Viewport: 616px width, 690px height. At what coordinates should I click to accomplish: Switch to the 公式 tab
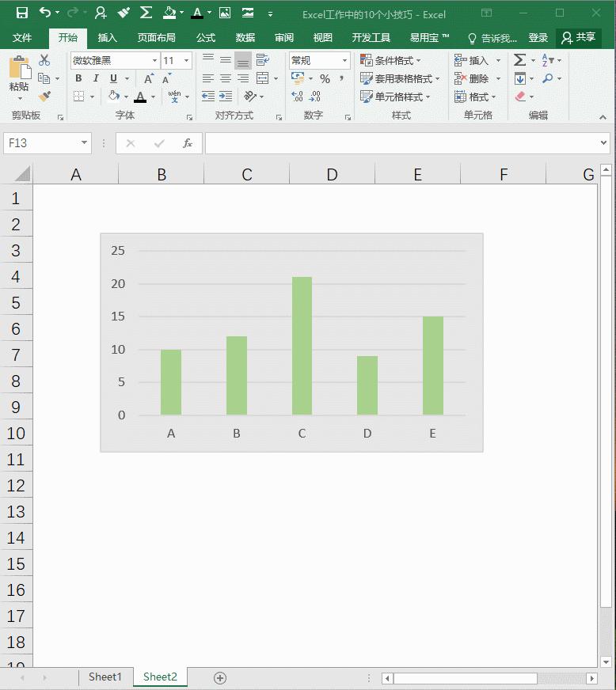tap(206, 38)
